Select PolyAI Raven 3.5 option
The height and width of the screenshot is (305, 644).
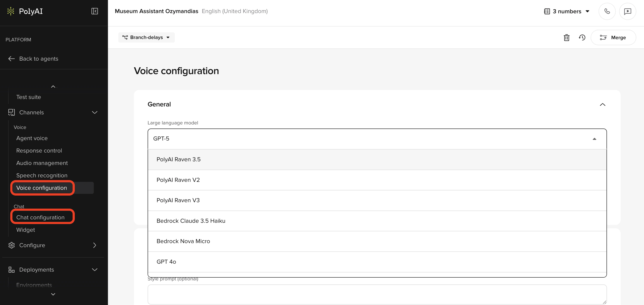pyautogui.click(x=178, y=160)
